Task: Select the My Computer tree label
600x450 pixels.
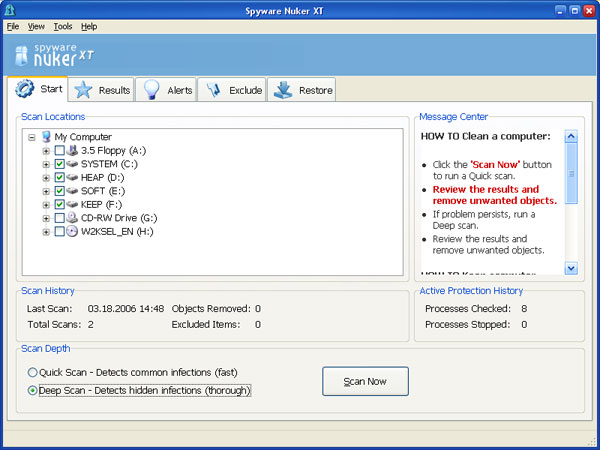Action: 83,137
